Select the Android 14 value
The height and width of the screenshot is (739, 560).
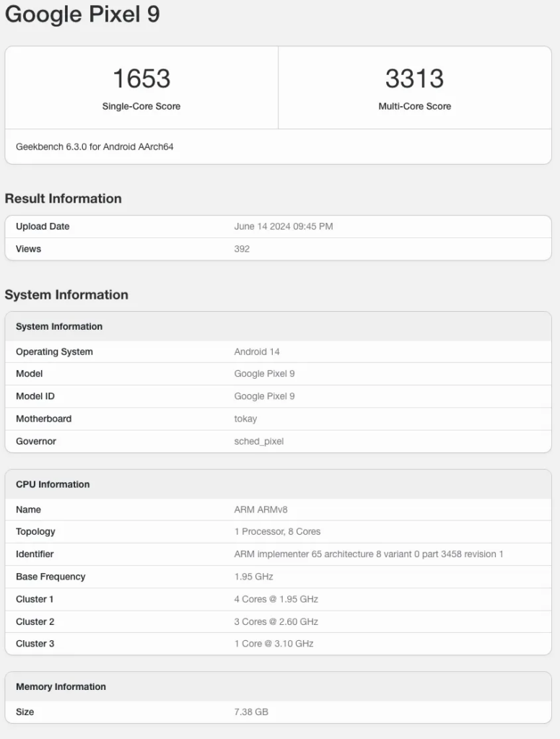click(257, 351)
